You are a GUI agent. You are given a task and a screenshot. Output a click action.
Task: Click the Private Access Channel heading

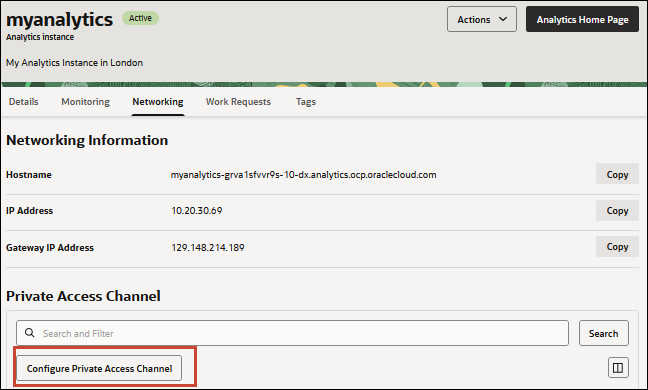click(x=83, y=296)
